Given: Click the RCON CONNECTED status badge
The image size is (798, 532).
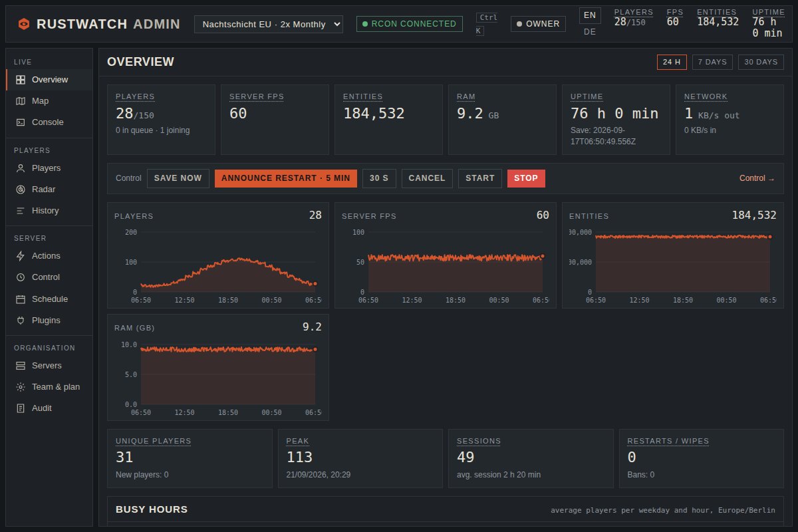Looking at the screenshot, I should point(410,24).
